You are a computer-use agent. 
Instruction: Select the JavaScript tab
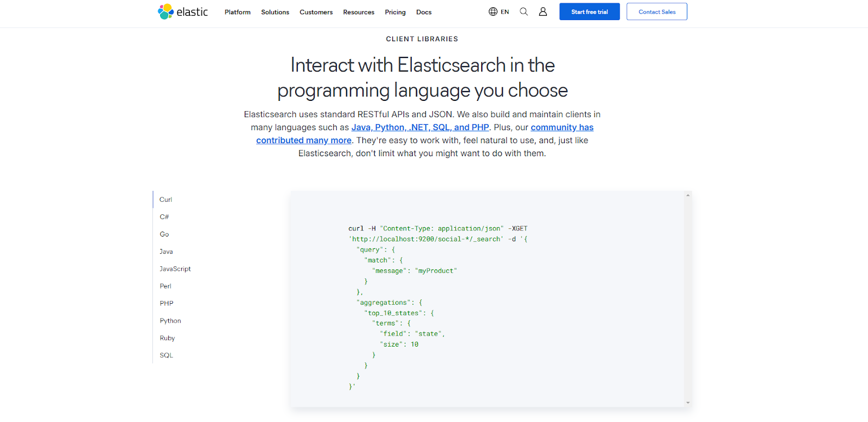click(175, 269)
